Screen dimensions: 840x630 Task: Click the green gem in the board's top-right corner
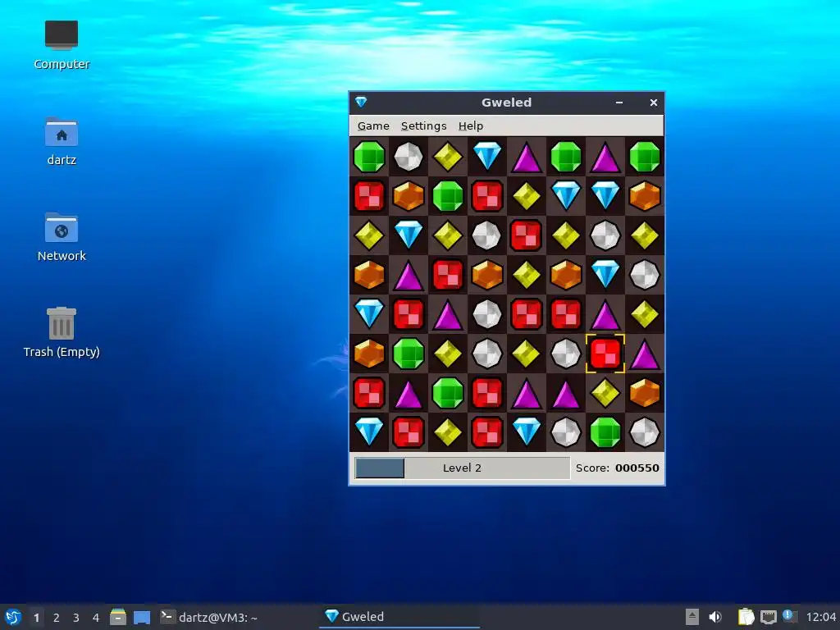pos(645,157)
